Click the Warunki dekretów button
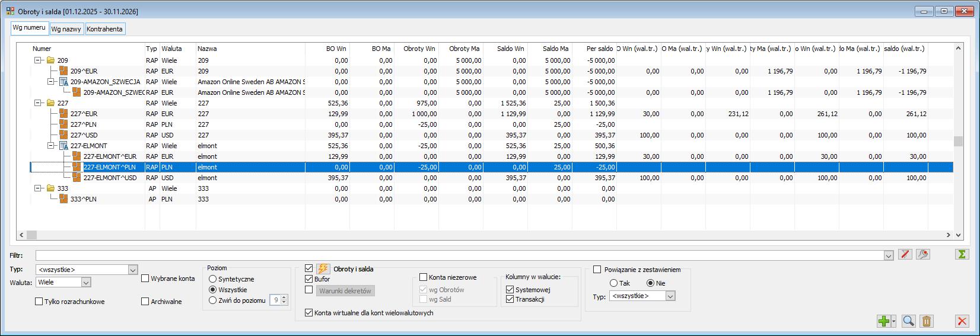The image size is (980, 336). (x=345, y=291)
